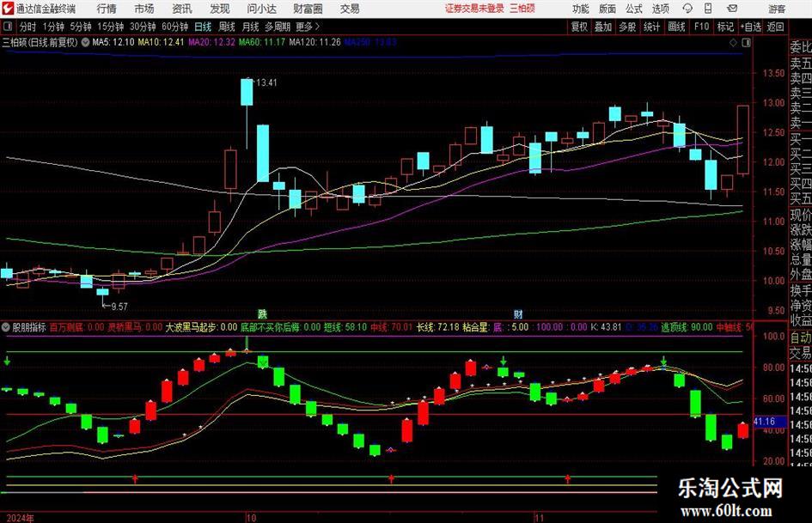Switch to 1分钟 period
This screenshot has width=812, height=523.
coord(53,27)
